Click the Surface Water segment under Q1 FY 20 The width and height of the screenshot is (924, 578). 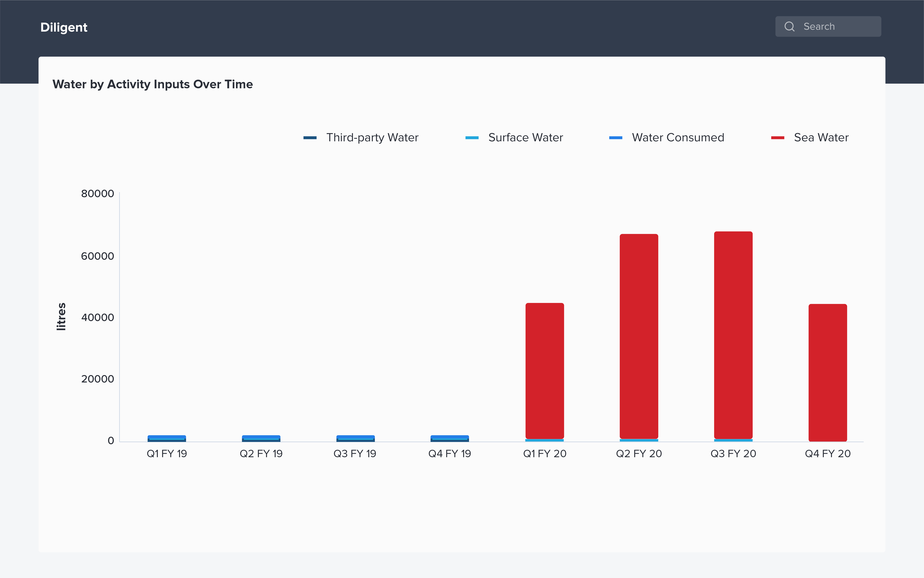tap(545, 440)
